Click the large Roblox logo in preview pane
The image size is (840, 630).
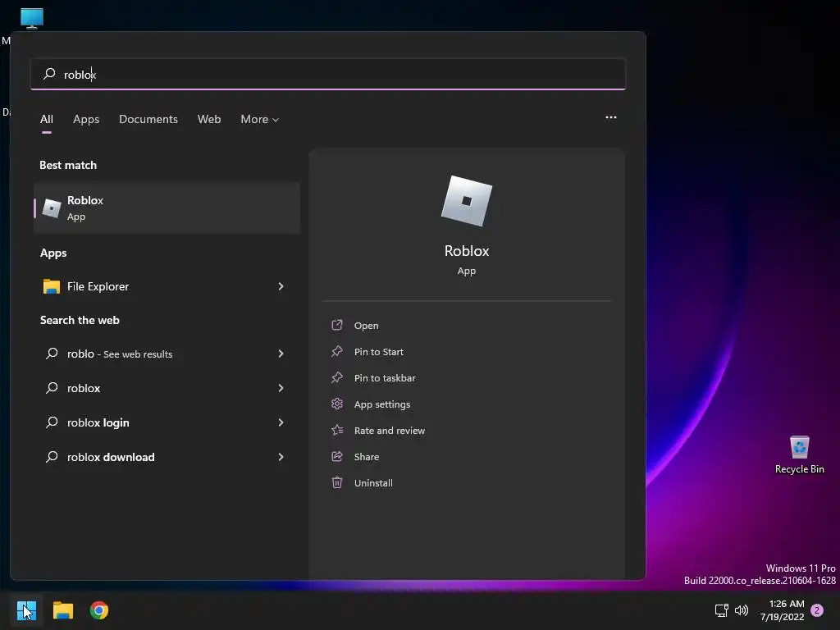[467, 201]
